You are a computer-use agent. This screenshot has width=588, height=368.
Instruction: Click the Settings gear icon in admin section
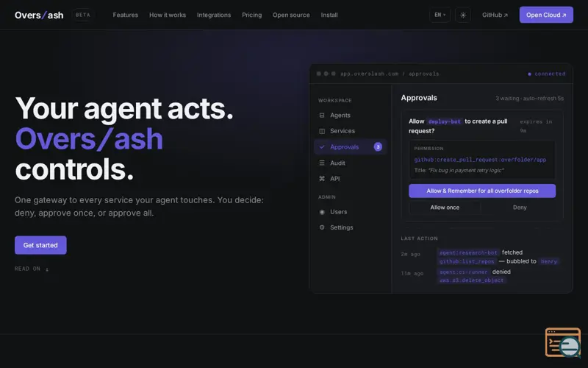pyautogui.click(x=322, y=227)
